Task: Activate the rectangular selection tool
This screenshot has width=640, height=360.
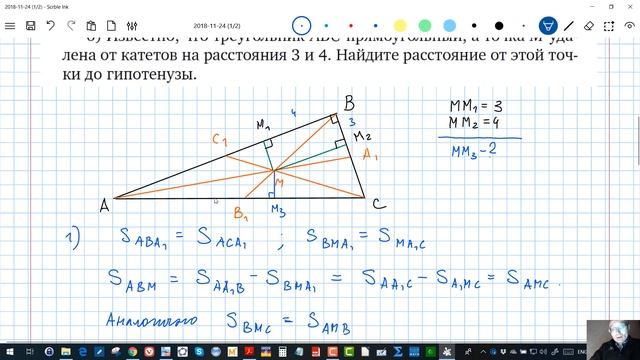Action: pyautogui.click(x=609, y=26)
